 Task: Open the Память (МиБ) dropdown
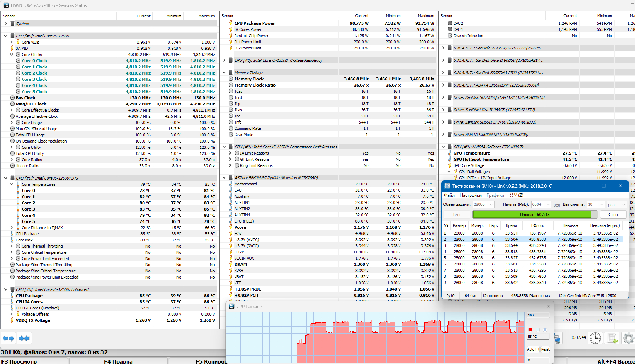tap(548, 204)
